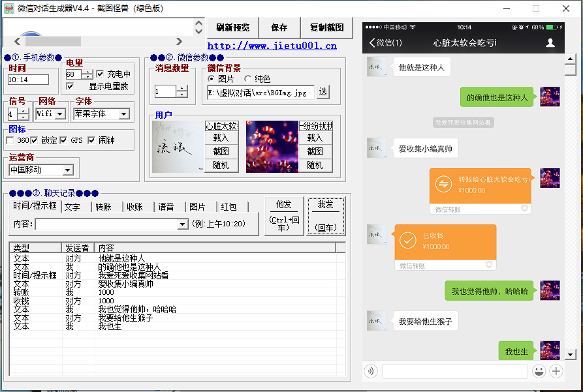Click the right user's clownfish avatar image
The image size is (583, 392).
(272, 146)
